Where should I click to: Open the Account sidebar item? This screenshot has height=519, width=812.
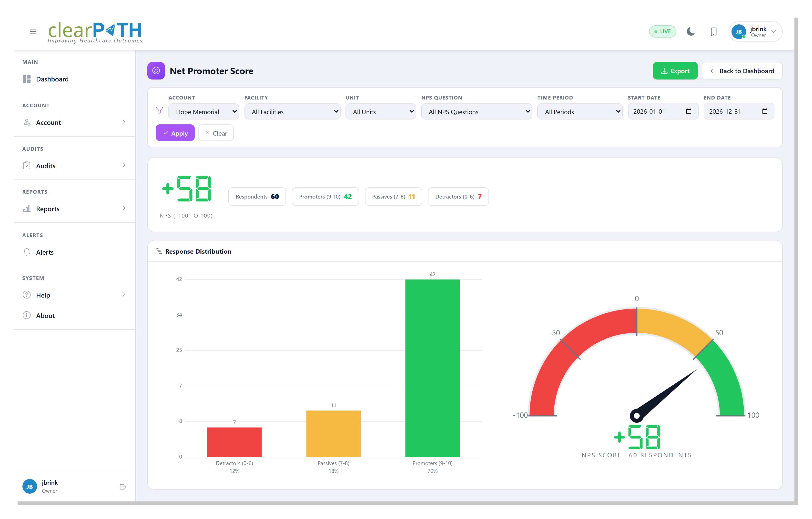click(74, 122)
